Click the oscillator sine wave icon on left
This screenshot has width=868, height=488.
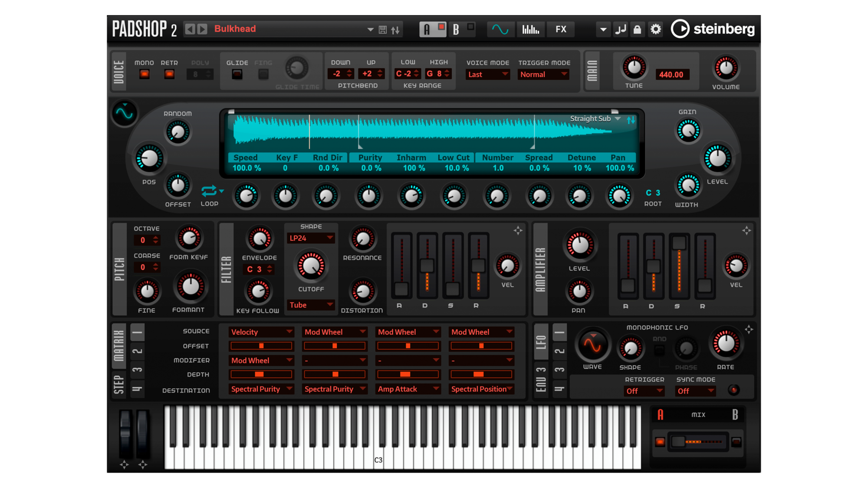(x=125, y=114)
